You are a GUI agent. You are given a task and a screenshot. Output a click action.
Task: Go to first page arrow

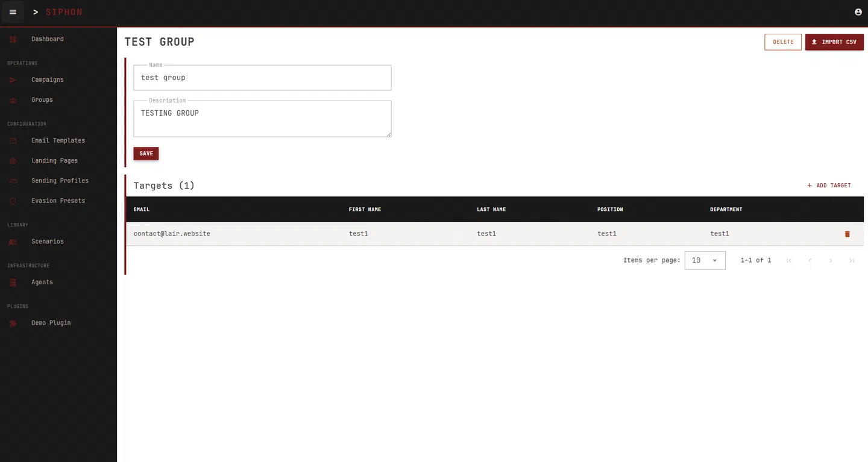(789, 260)
